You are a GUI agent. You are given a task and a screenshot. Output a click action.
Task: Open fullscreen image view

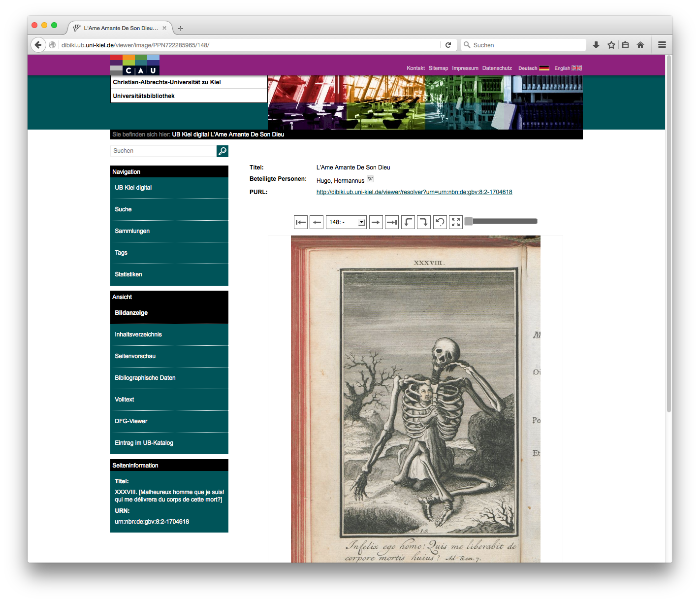456,222
